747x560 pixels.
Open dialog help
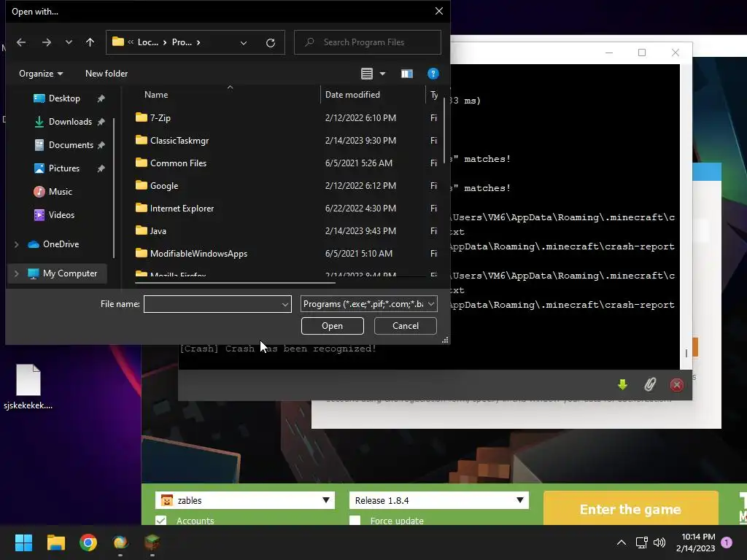pos(433,74)
